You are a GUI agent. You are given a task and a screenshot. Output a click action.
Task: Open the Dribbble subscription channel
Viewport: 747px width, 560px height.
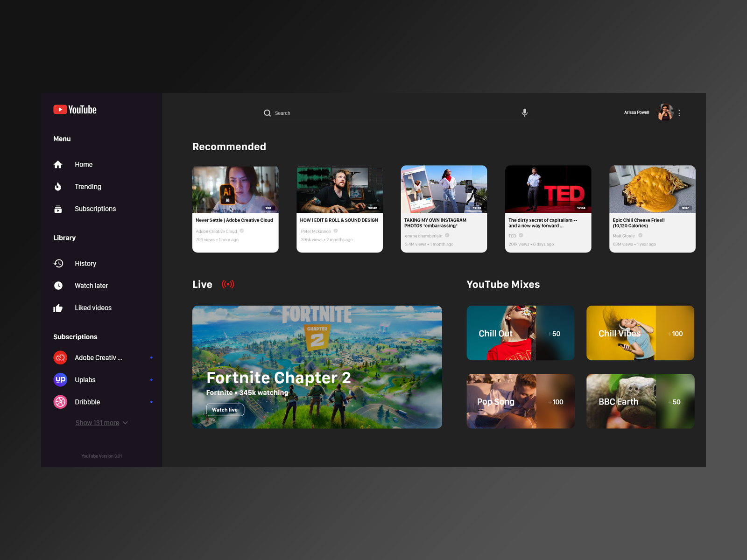coord(87,402)
